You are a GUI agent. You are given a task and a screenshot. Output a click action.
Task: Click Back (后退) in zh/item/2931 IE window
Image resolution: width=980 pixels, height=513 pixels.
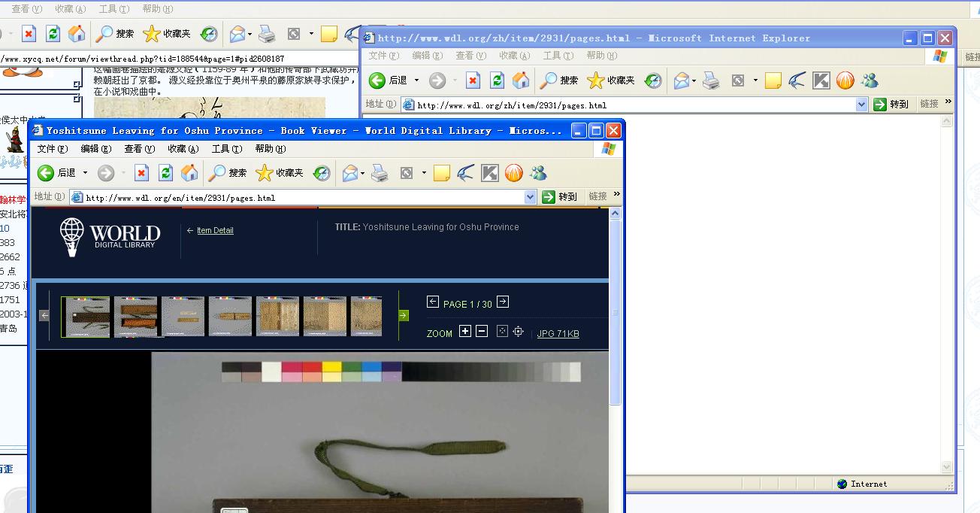(389, 80)
